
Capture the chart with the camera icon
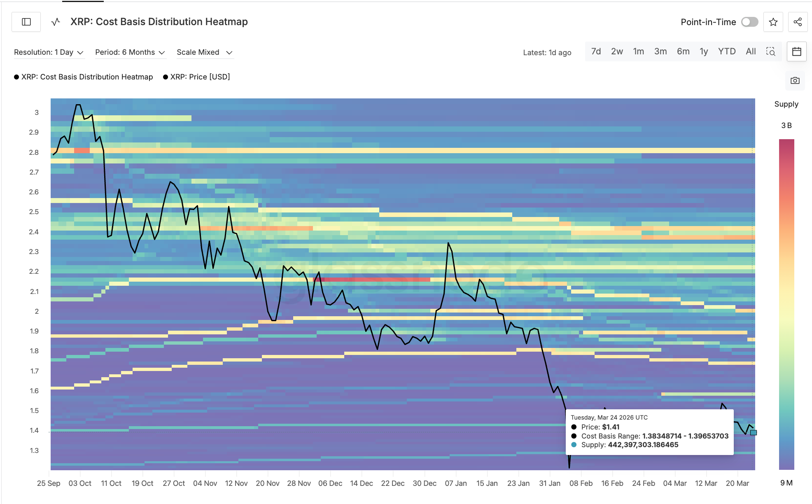[x=795, y=81]
